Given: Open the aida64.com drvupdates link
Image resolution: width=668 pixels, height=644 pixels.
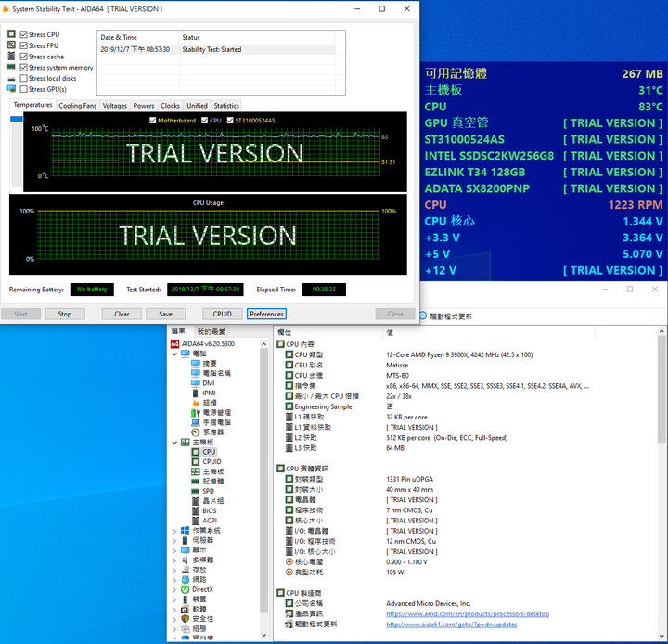Looking at the screenshot, I should click(x=451, y=625).
